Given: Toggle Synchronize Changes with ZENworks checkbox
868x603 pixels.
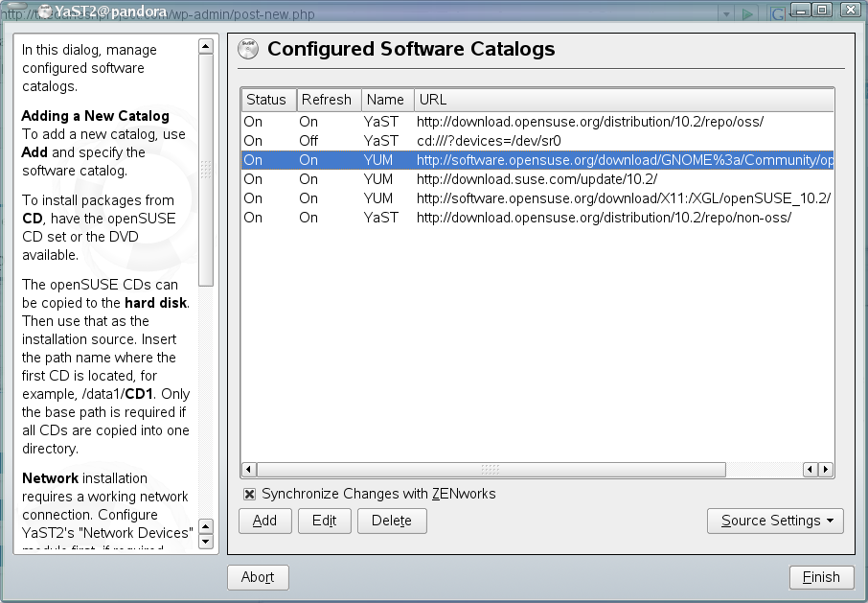Looking at the screenshot, I should point(249,494).
